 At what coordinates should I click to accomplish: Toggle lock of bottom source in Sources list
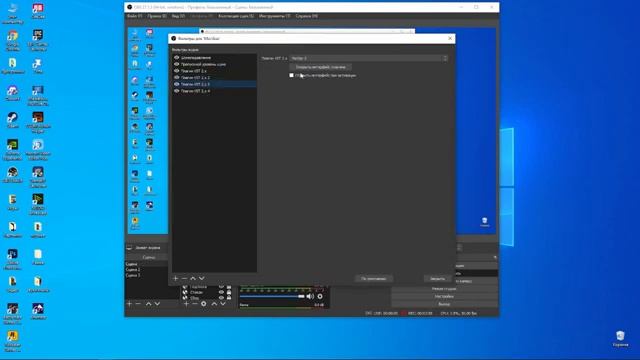pos(229,298)
